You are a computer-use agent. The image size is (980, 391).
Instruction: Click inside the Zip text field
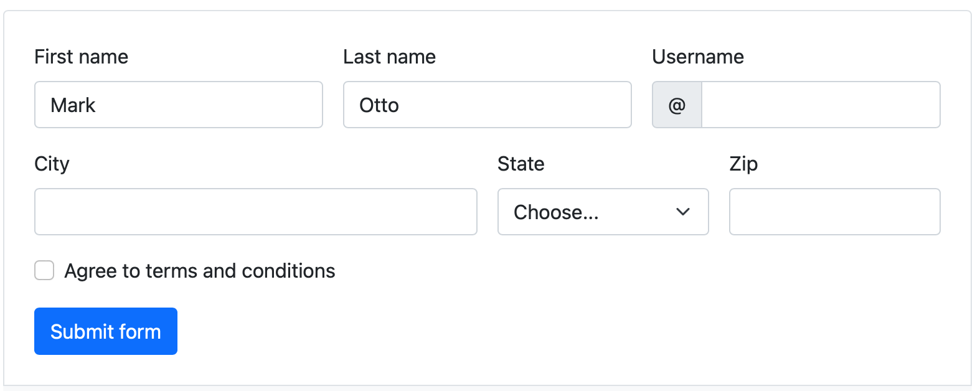pos(834,212)
